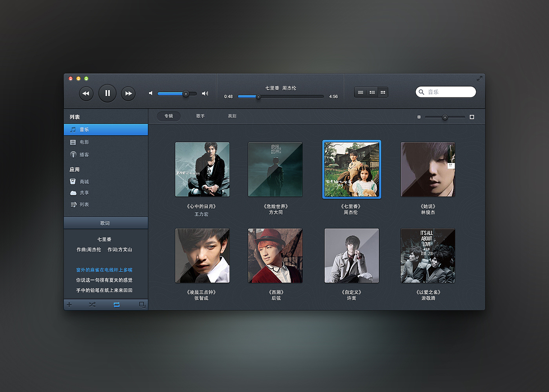The image size is (549, 392).
Task: Click the music note icon
Action: (73, 130)
